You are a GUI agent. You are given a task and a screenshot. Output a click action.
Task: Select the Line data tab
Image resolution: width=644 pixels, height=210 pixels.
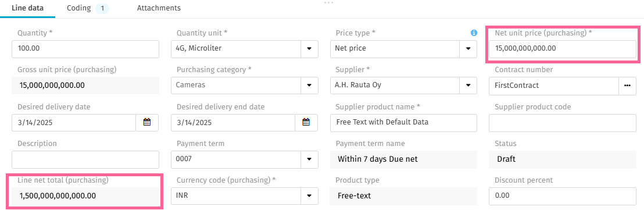tap(27, 8)
